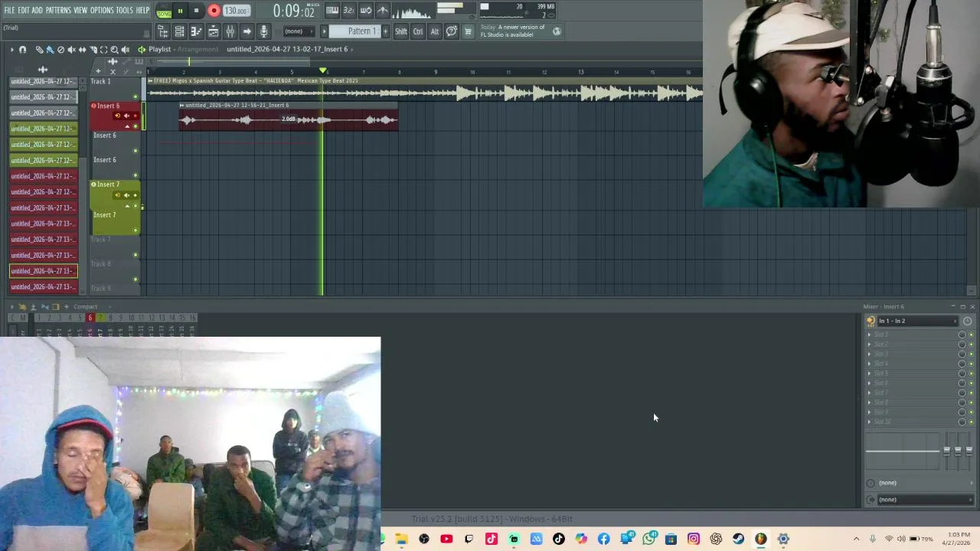
Task: Open the FILE menu
Action: pos(9,11)
